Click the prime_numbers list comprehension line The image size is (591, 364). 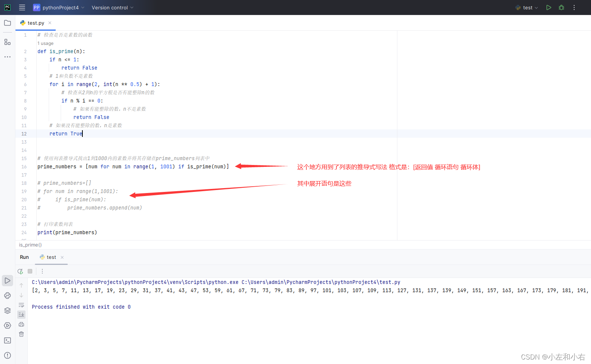tap(133, 166)
